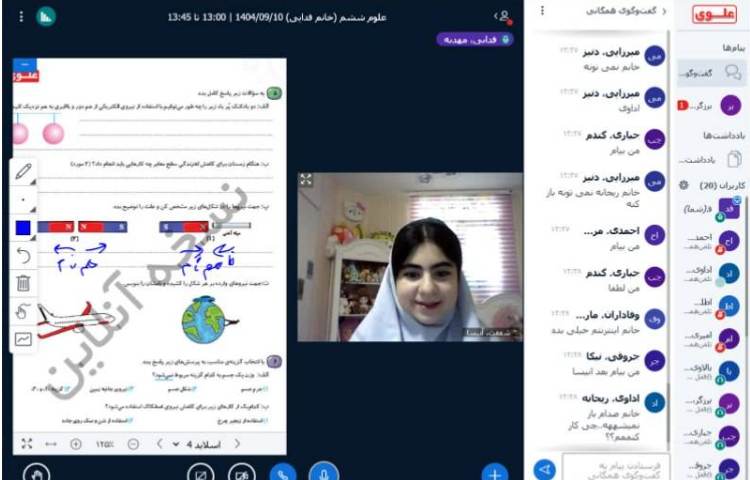Choose the blue drawing color swatch
The height and width of the screenshot is (480, 750).
point(23,228)
